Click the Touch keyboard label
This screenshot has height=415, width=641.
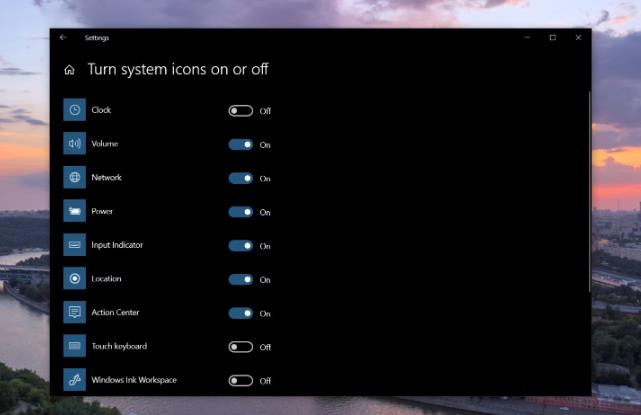(x=119, y=346)
